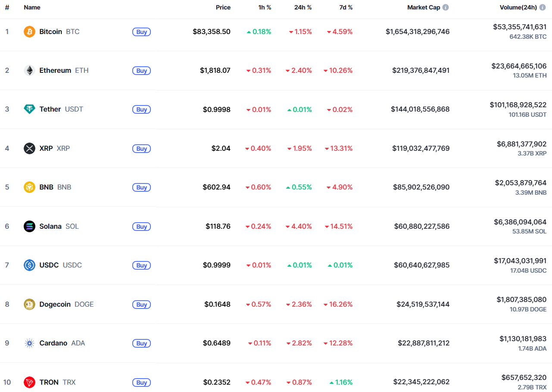This screenshot has height=392, width=552.
Task: Open Volume(24h) info tooltip icon
Action: pyautogui.click(x=543, y=7)
